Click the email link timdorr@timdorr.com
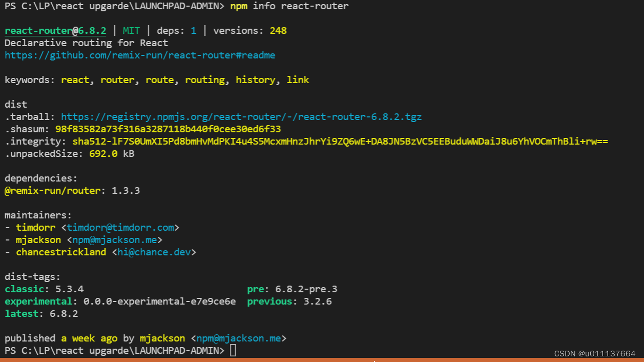 point(121,227)
